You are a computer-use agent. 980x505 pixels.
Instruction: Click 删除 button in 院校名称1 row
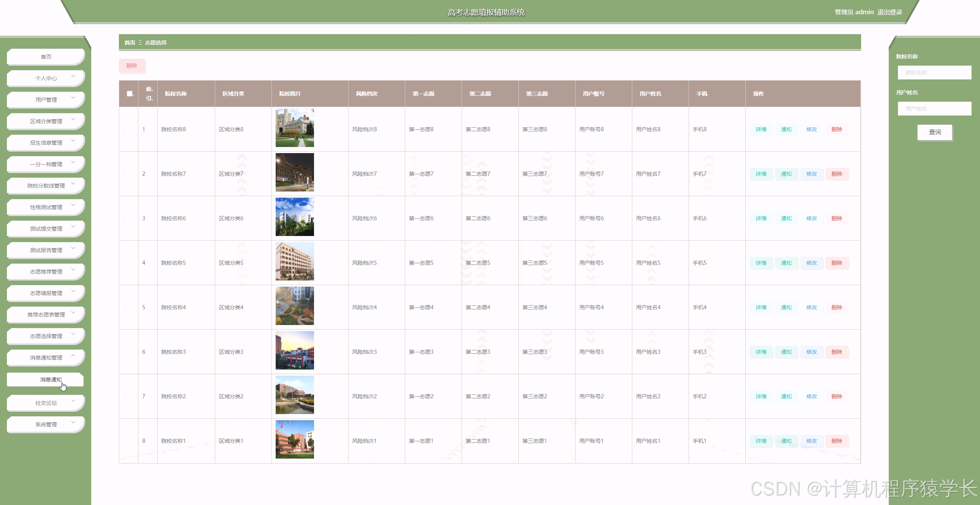[837, 441]
